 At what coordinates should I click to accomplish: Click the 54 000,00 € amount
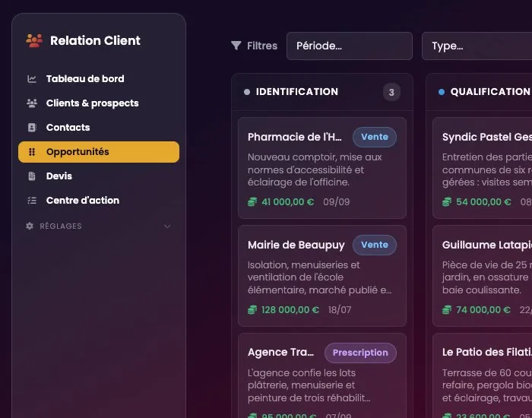pyautogui.click(x=483, y=202)
